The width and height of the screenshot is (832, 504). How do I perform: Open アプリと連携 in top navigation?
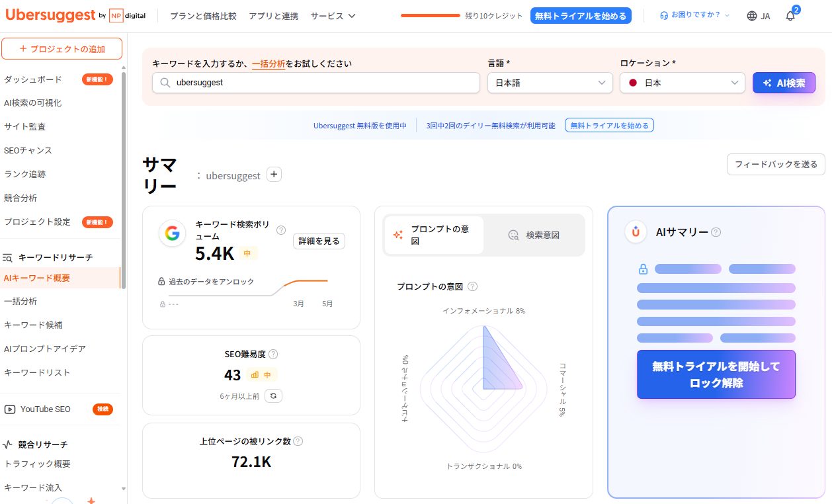coord(273,16)
